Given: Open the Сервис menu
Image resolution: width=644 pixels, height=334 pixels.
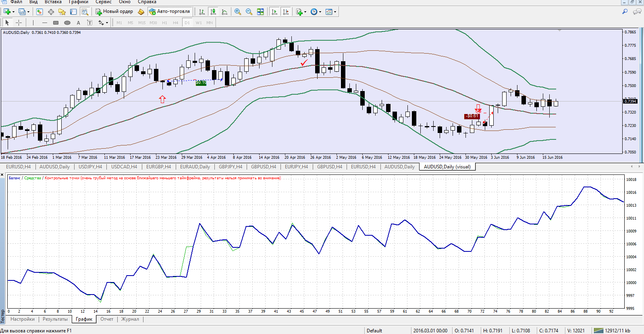Looking at the screenshot, I should coord(104,2).
